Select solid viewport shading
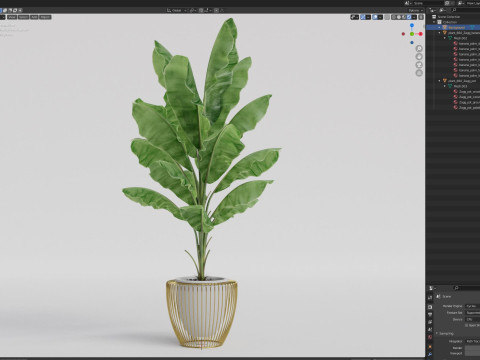The height and width of the screenshot is (360, 480). [x=399, y=17]
